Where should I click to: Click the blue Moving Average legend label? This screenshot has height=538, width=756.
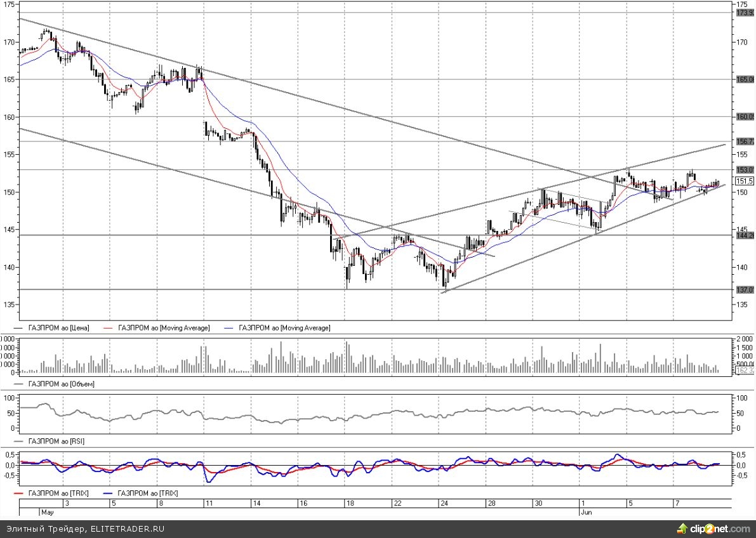point(284,328)
